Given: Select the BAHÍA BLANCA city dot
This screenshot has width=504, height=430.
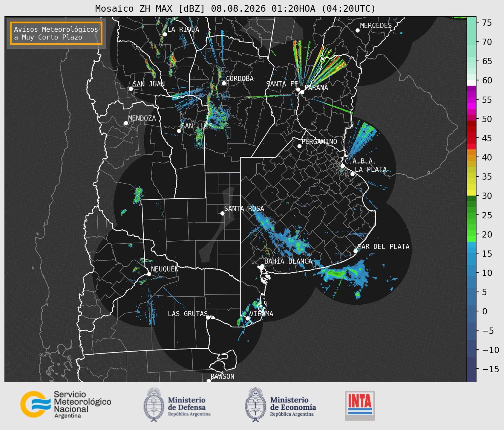Looking at the screenshot, I should coord(262,266).
